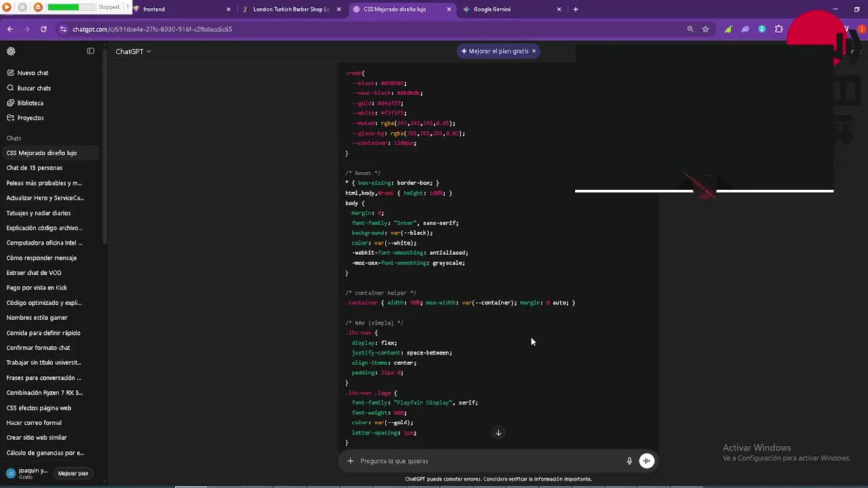Open chat Nombres estilo gamer

click(51, 318)
